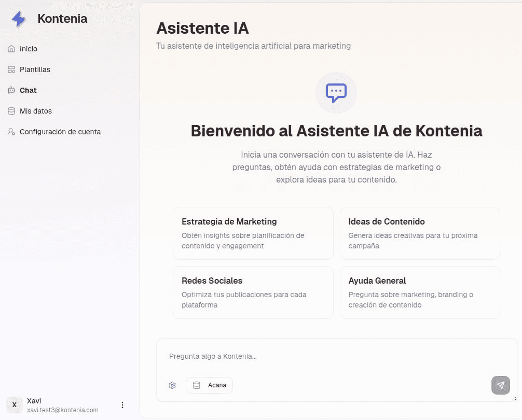Select the Estrategia de Marketing suggestion
The height and width of the screenshot is (420, 522).
click(253, 233)
